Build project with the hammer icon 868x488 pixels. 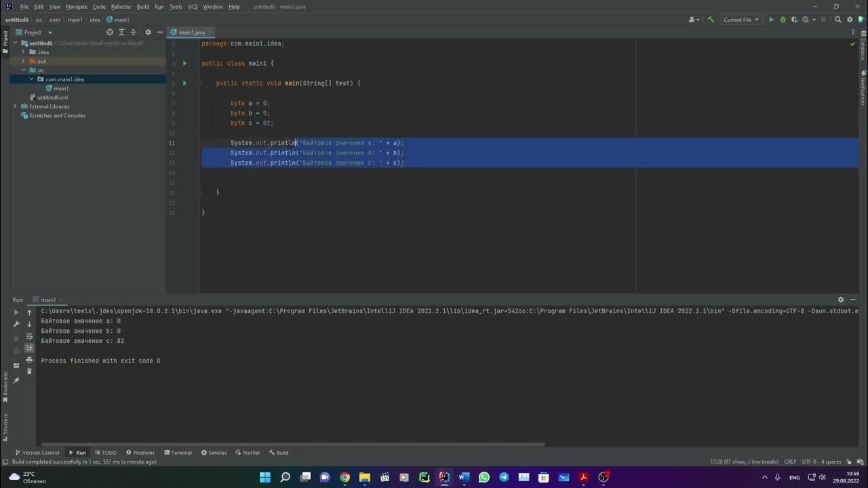pos(711,20)
